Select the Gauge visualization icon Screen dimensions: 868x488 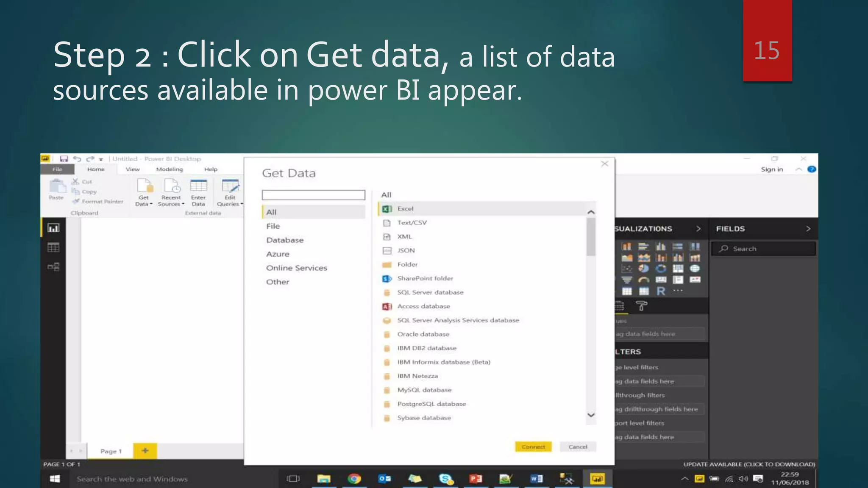click(644, 280)
